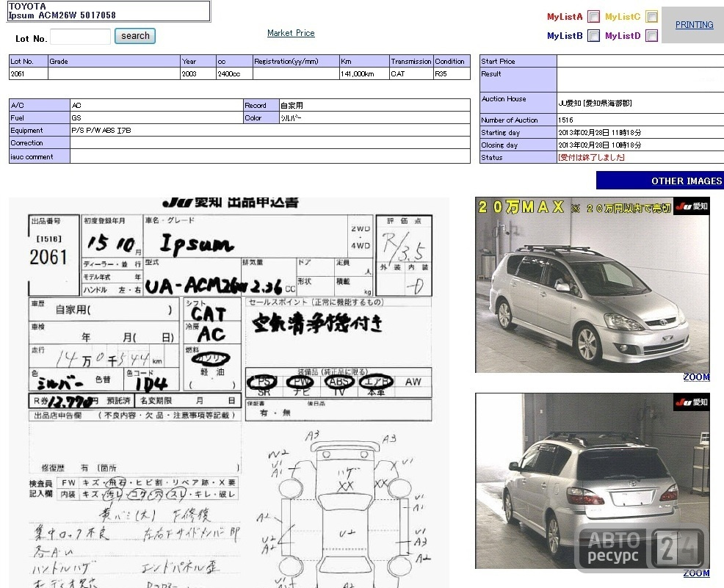Tick the MyListD checkbox
Screen dimensions: 724x588
651,35
